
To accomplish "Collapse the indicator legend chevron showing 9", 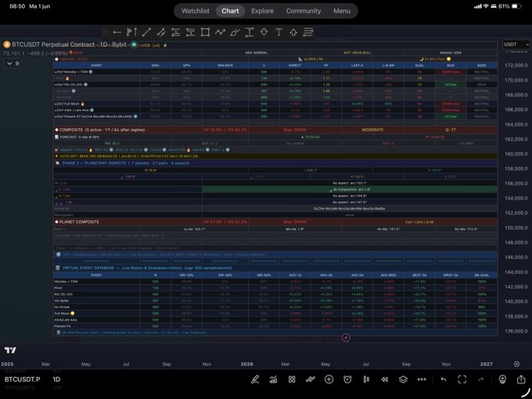I will pyautogui.click(x=13, y=63).
